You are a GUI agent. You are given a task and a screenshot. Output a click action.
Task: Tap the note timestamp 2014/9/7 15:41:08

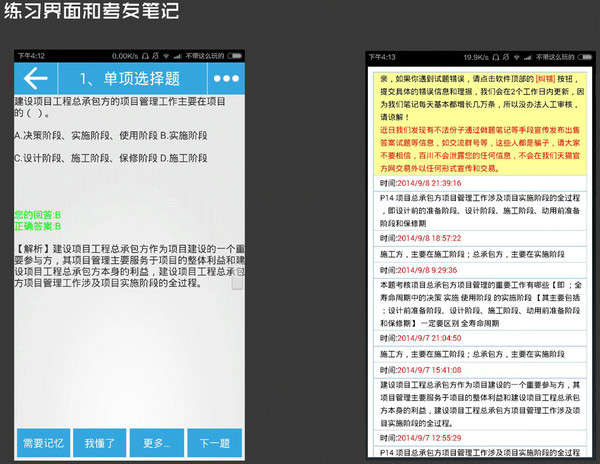420,369
